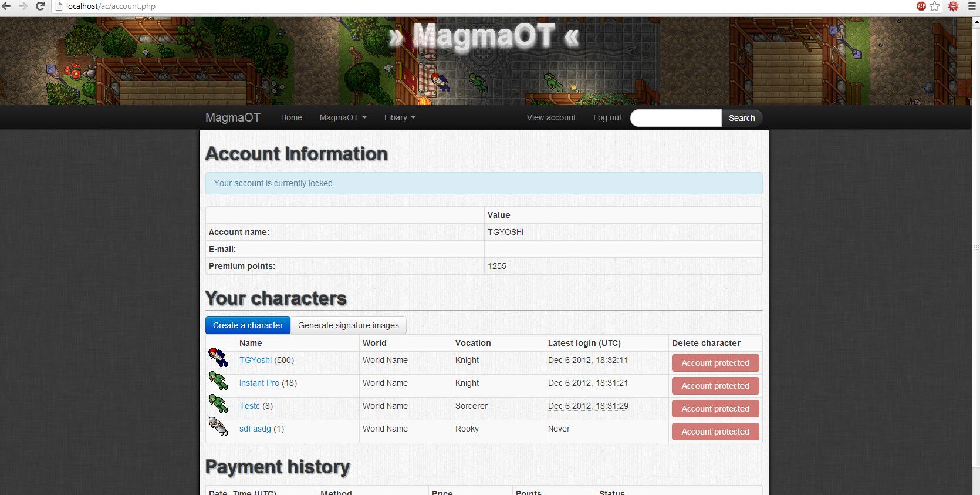Open the TGYoshi character link
The width and height of the screenshot is (980, 495).
(256, 360)
